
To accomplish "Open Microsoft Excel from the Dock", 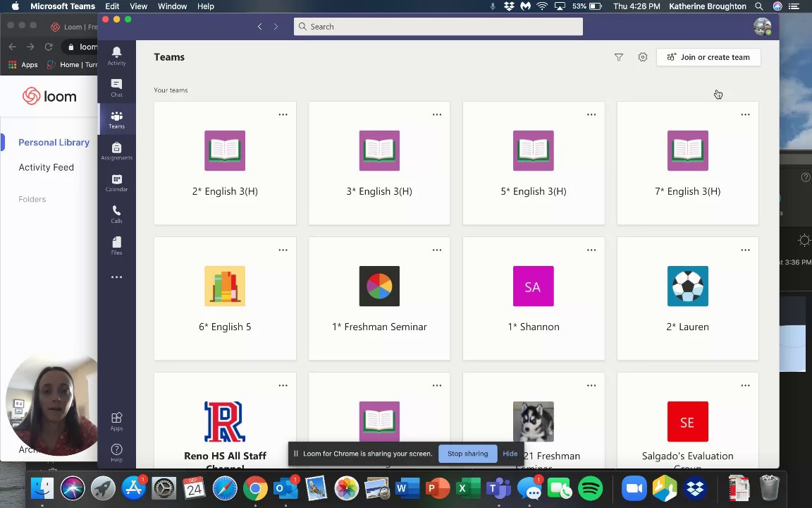I will [x=468, y=488].
